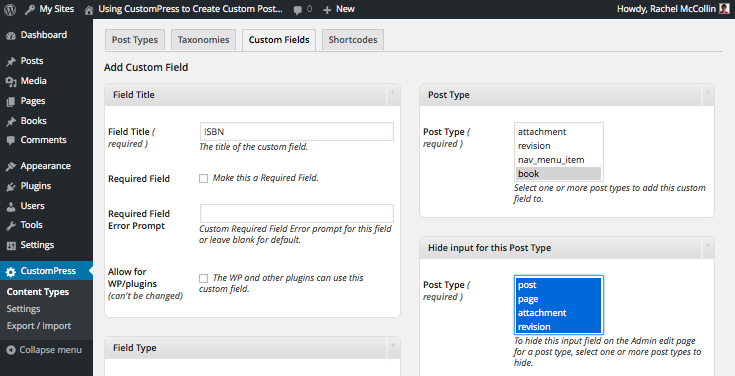
Task: Click the Settings sliders icon
Action: [11, 245]
